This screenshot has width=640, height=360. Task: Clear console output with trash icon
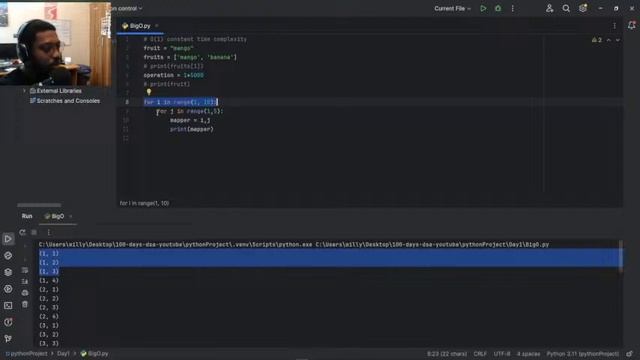25,304
